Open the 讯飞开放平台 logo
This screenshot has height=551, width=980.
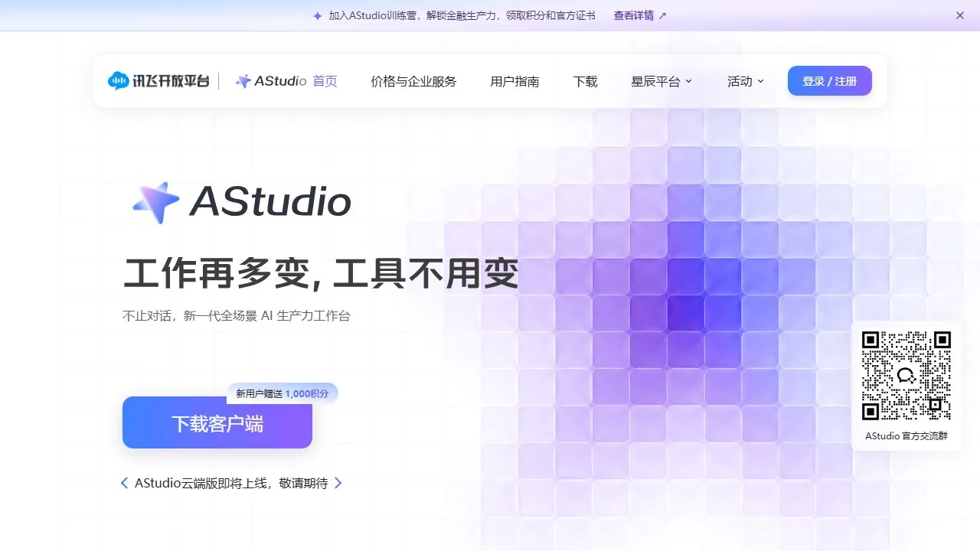tap(158, 80)
